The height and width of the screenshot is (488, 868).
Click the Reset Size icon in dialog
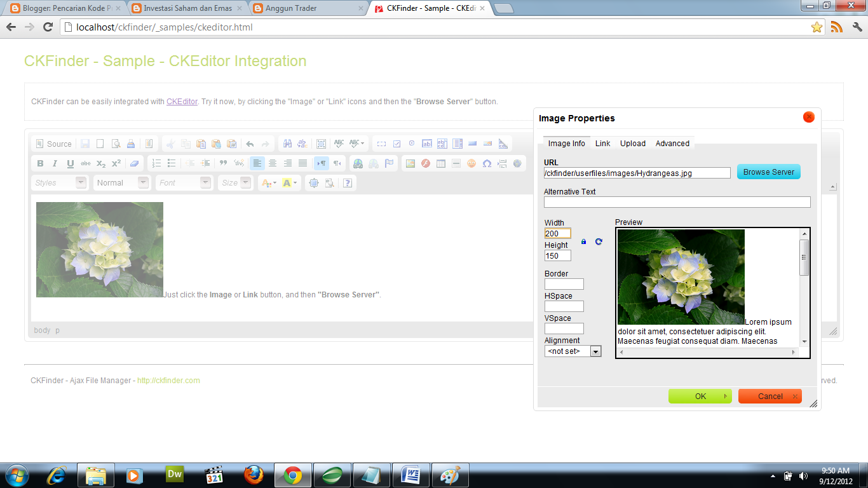599,241
